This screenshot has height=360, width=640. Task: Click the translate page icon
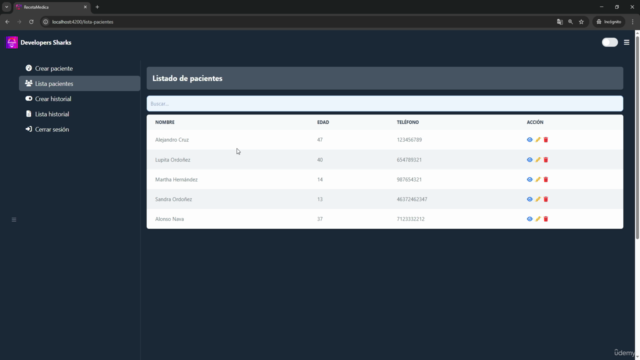coord(560,22)
